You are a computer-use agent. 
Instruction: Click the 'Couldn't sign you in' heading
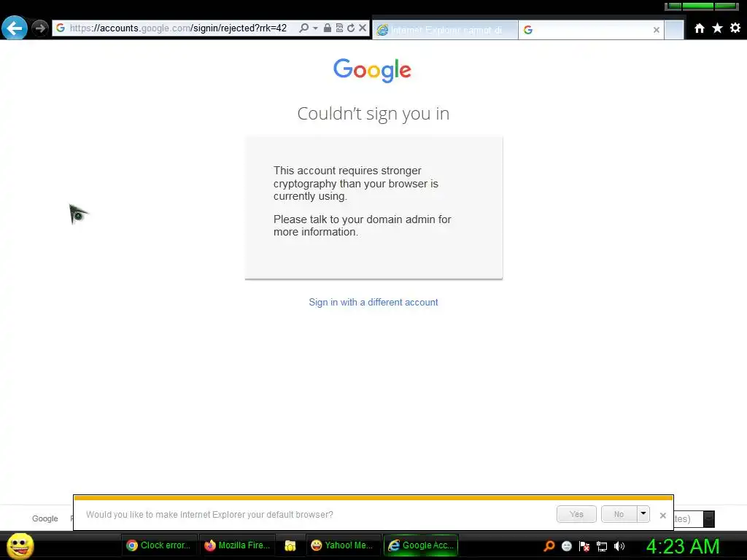click(373, 114)
